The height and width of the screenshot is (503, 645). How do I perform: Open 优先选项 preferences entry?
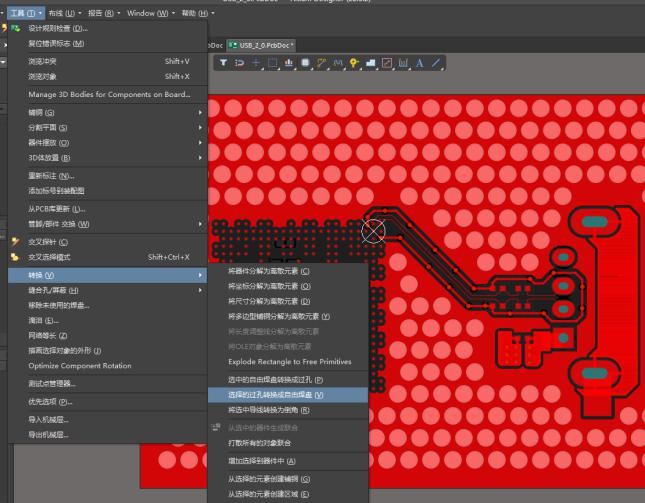click(x=50, y=401)
